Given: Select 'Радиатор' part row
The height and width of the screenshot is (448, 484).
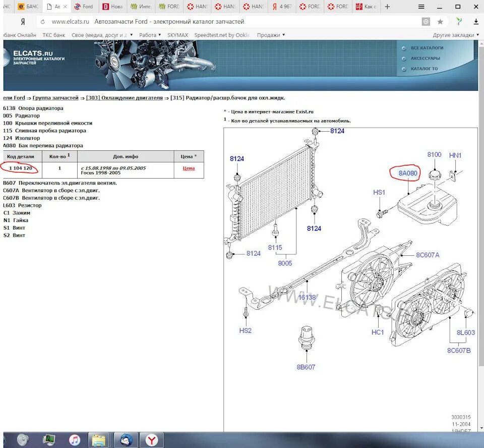Looking at the screenshot, I should click(x=22, y=116).
